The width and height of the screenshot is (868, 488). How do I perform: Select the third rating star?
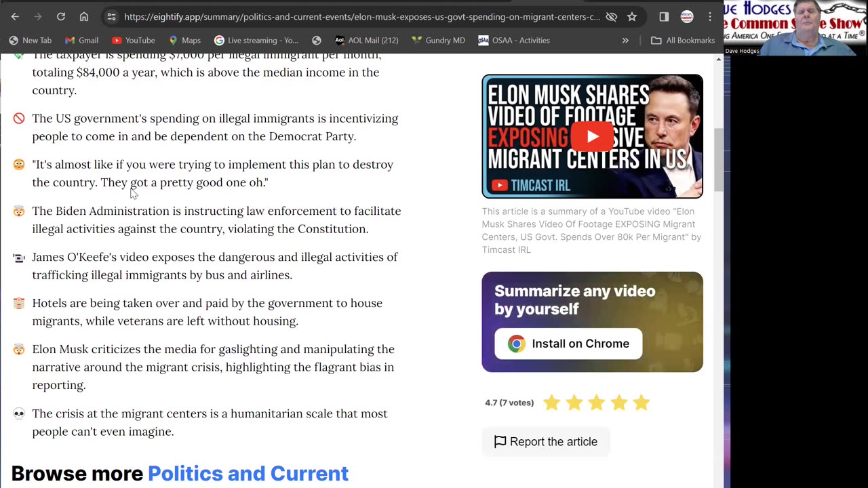coord(596,403)
